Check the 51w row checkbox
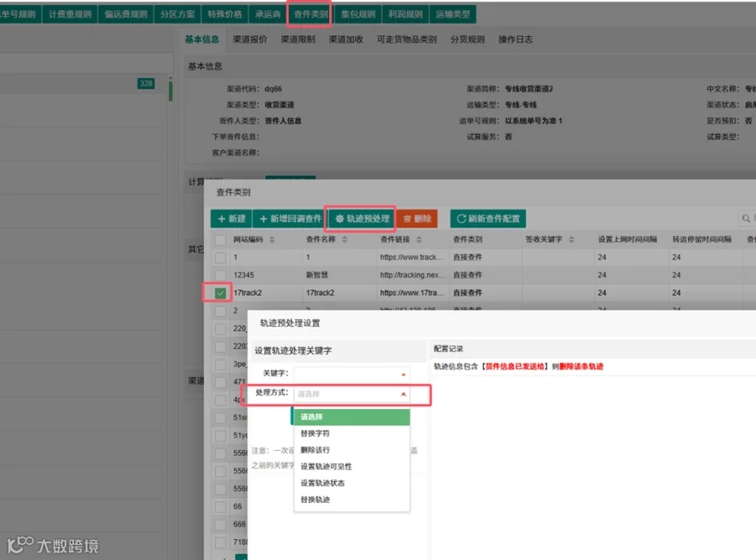 (x=220, y=418)
